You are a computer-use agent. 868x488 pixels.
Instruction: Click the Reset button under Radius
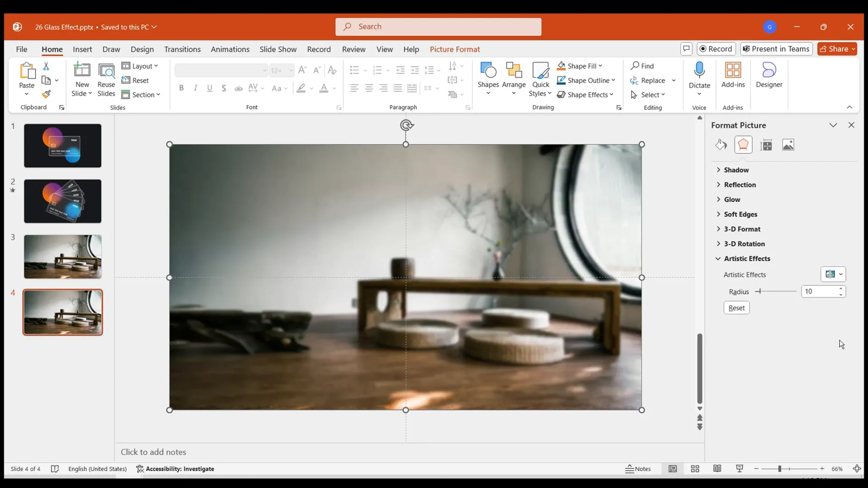point(736,308)
